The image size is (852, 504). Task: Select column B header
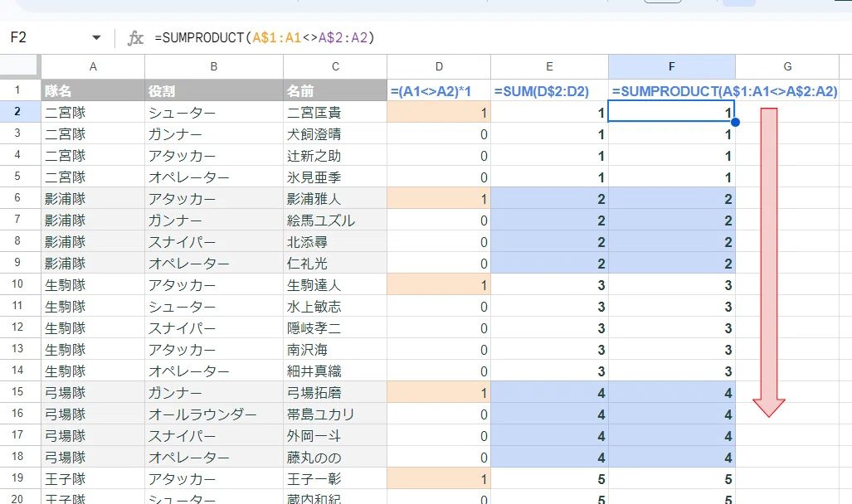tap(213, 67)
